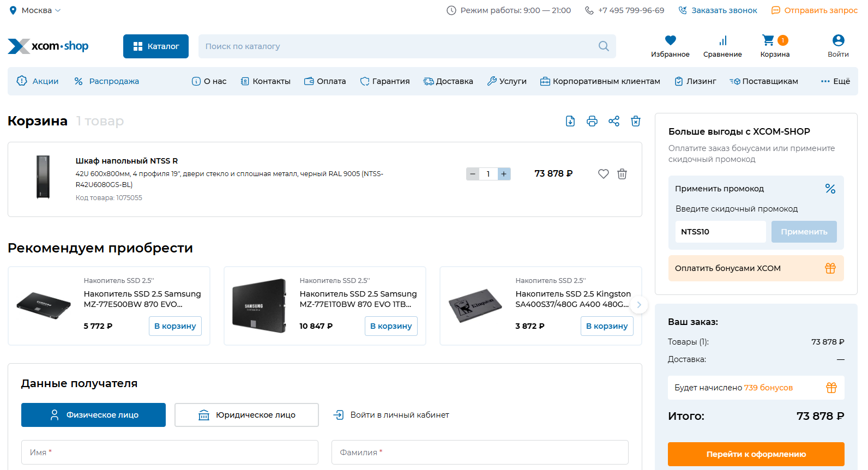868x470 pixels.
Task: Open Распродажа sale menu item
Action: point(107,81)
